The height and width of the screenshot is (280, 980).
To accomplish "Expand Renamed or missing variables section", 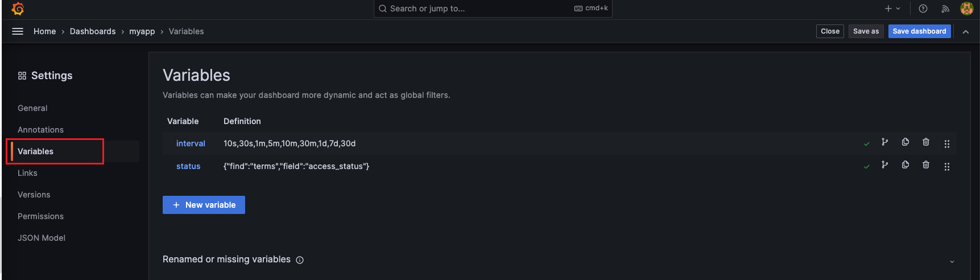I will 952,261.
